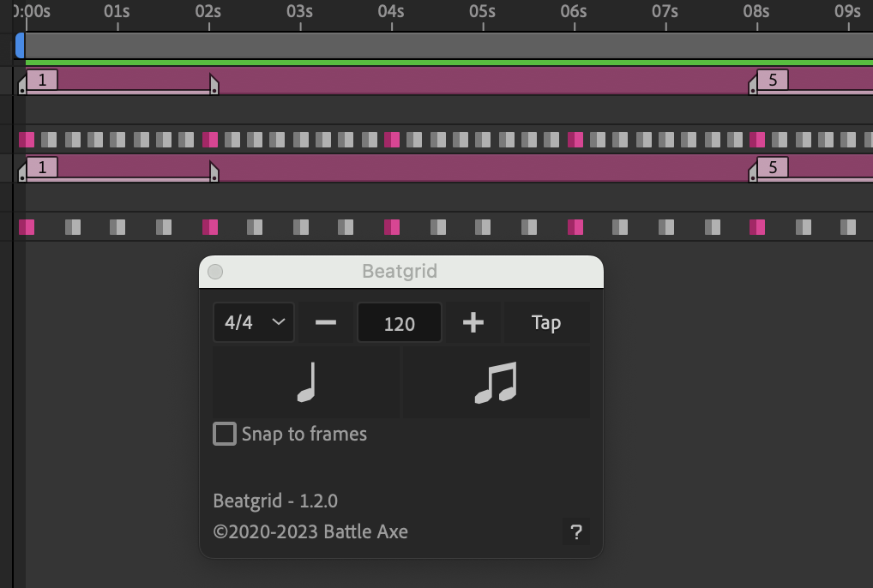The width and height of the screenshot is (873, 588).
Task: Open Beatgrid help via the question mark icon
Action: (576, 532)
